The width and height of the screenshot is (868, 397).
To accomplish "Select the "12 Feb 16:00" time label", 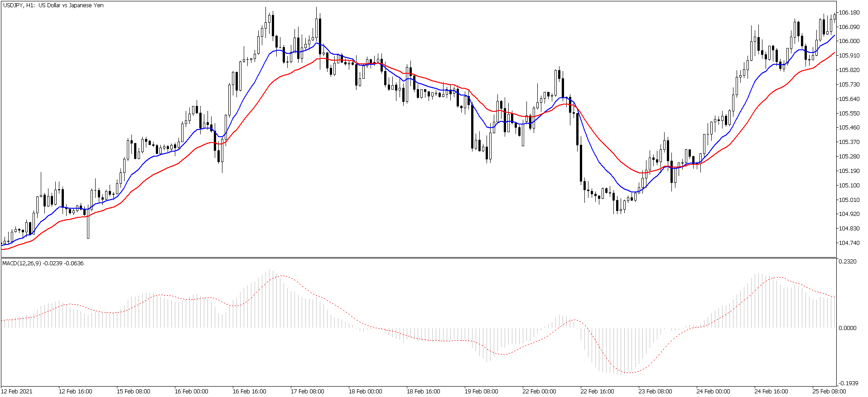I will pyautogui.click(x=75, y=392).
